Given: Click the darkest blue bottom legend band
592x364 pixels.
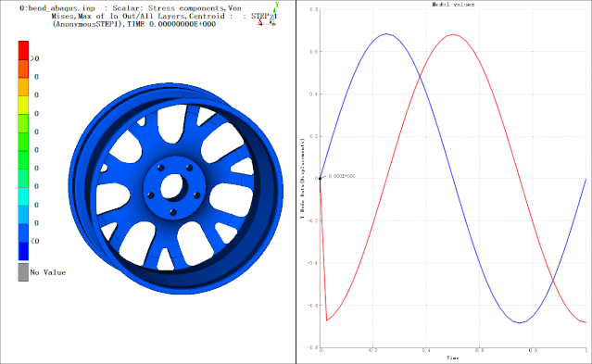Looking at the screenshot, I should 23,252.
